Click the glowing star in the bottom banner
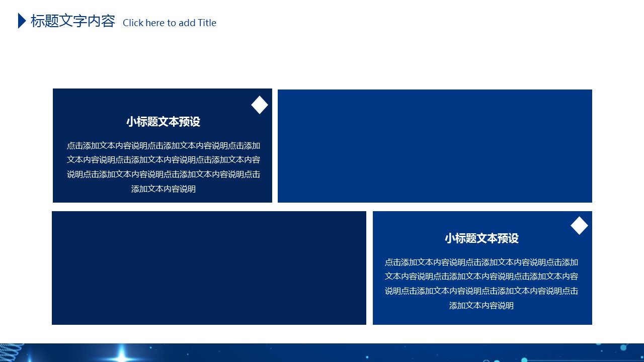This screenshot has width=644, height=362. [121, 357]
